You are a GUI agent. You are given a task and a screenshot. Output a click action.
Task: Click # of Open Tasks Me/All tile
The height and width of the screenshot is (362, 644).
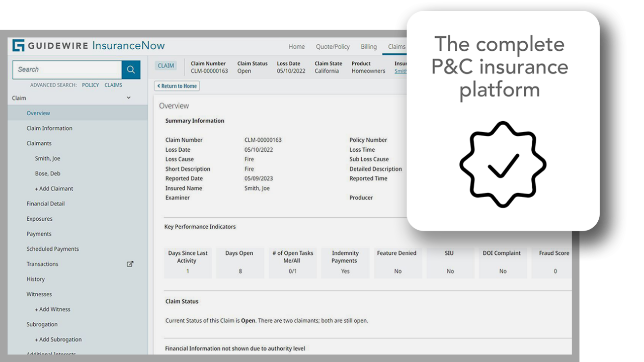(x=292, y=262)
